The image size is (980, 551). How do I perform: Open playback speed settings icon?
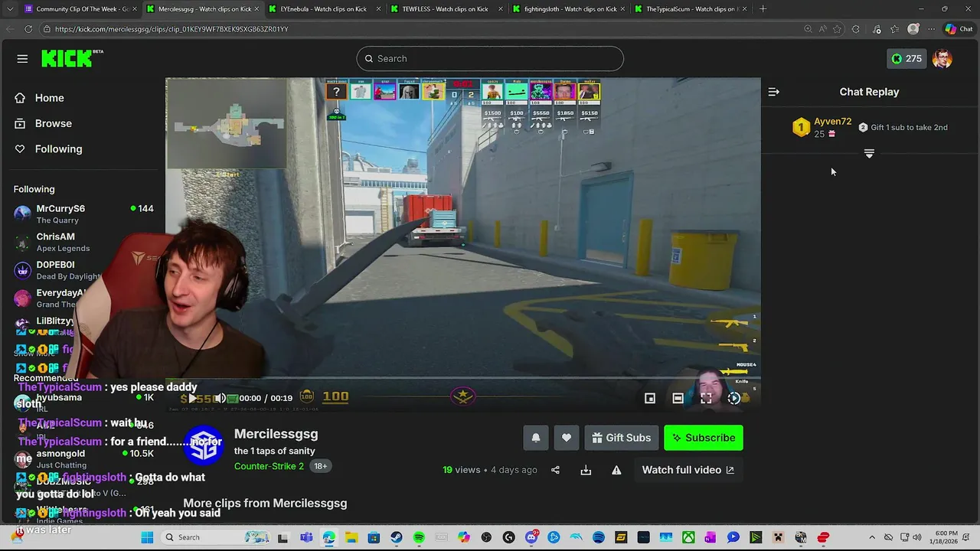point(734,398)
